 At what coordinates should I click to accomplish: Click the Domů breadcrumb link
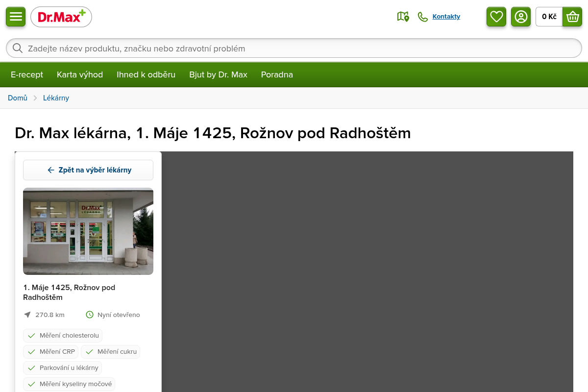[x=18, y=98]
